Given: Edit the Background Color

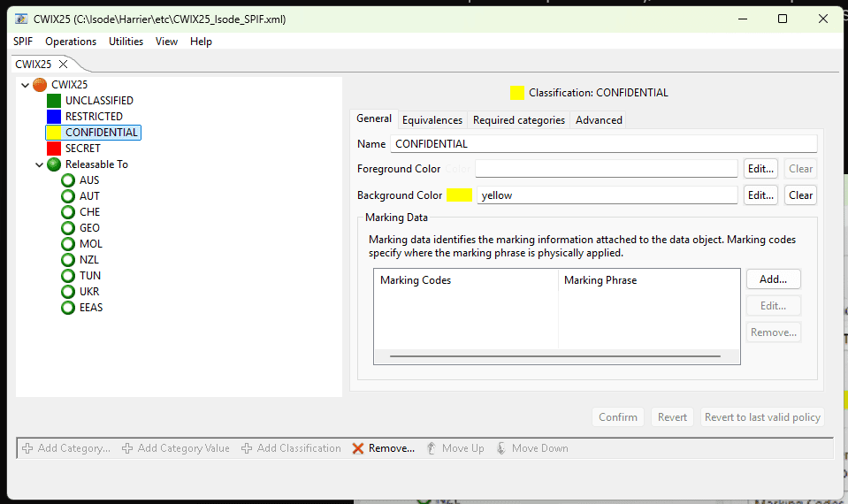Looking at the screenshot, I should (760, 195).
